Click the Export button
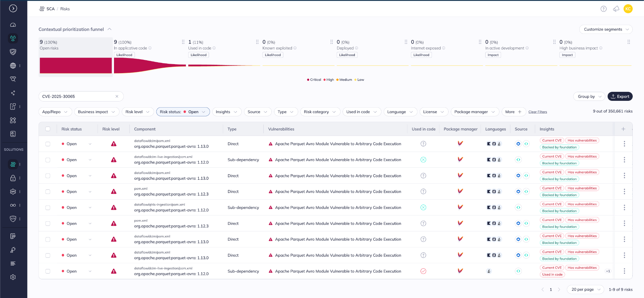Viewport: 644px width, 298px height. [620, 96]
